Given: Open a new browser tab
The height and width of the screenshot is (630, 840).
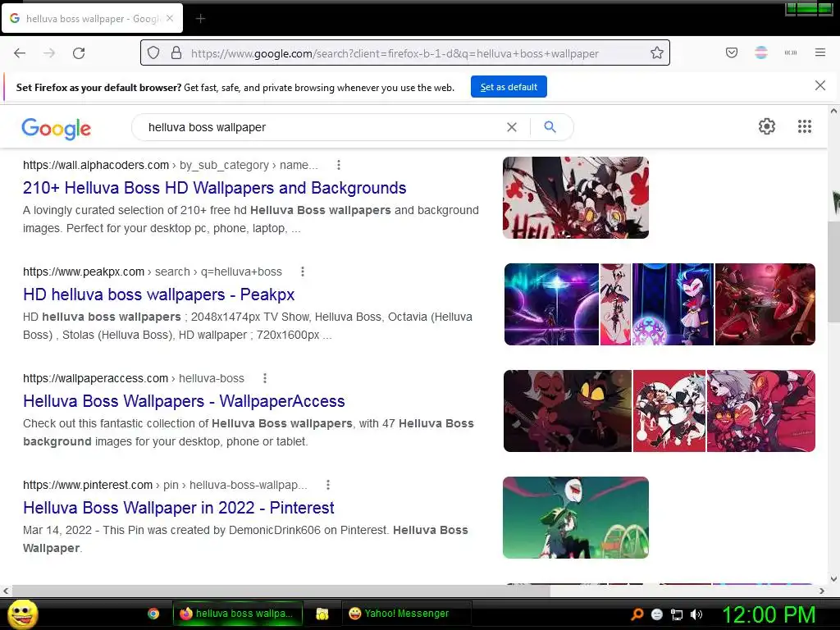Looking at the screenshot, I should pos(200,19).
